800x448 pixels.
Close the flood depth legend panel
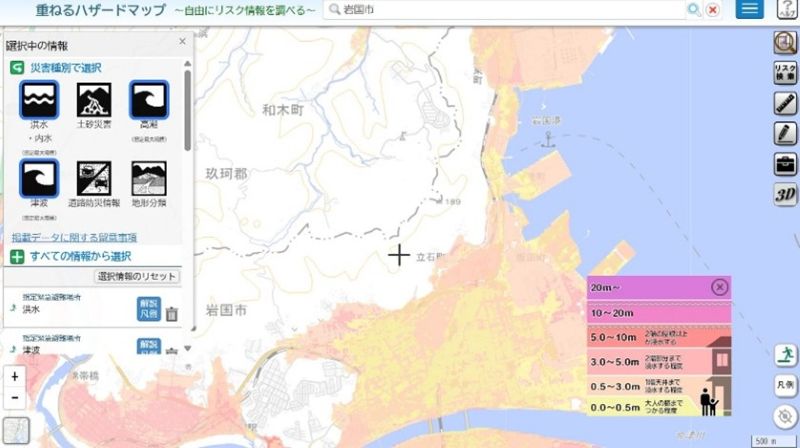719,287
